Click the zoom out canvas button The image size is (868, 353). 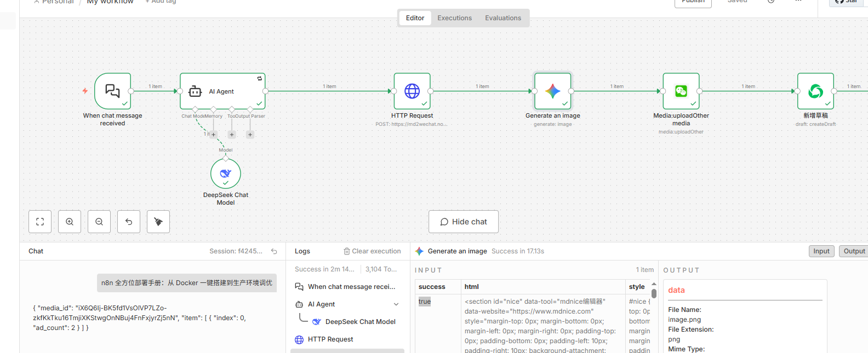pos(99,222)
